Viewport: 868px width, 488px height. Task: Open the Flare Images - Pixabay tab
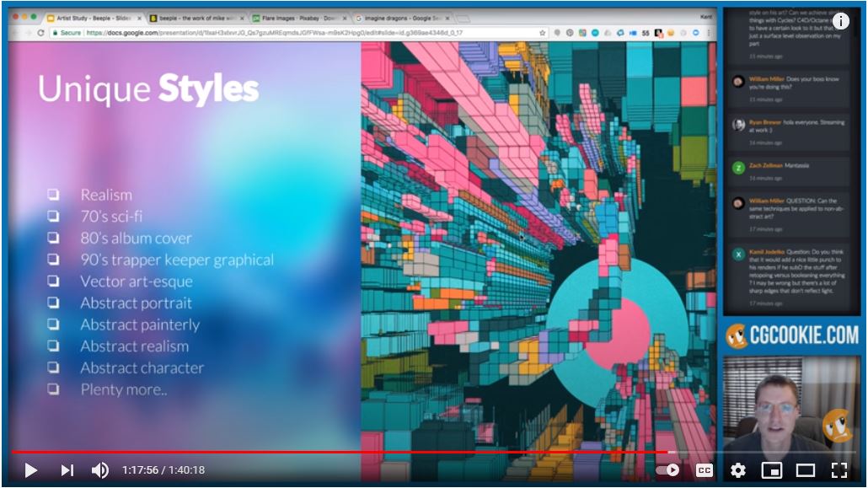click(299, 19)
